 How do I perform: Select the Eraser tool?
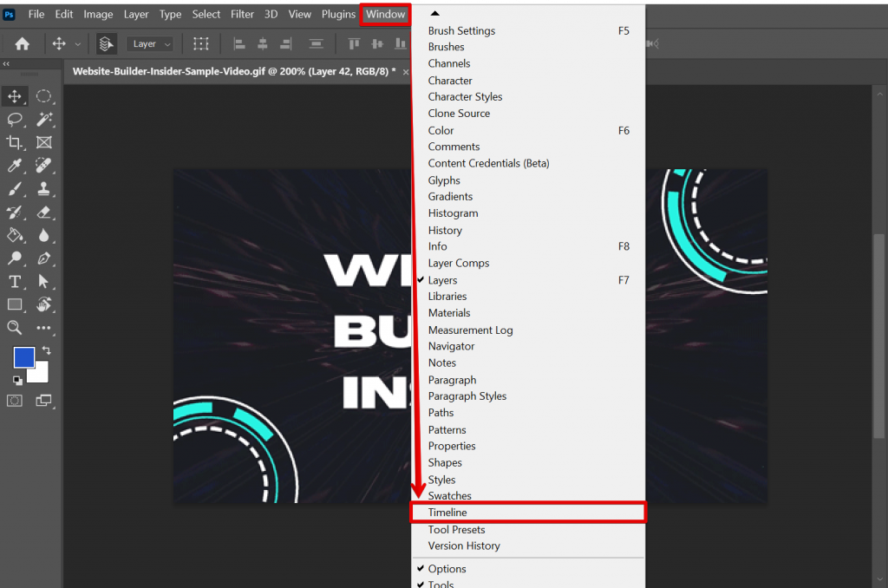pyautogui.click(x=44, y=212)
